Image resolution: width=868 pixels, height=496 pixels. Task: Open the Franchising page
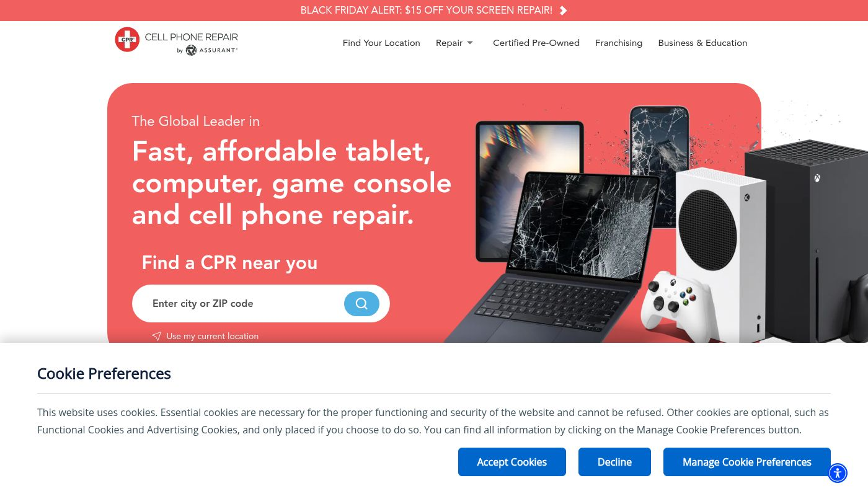(619, 43)
